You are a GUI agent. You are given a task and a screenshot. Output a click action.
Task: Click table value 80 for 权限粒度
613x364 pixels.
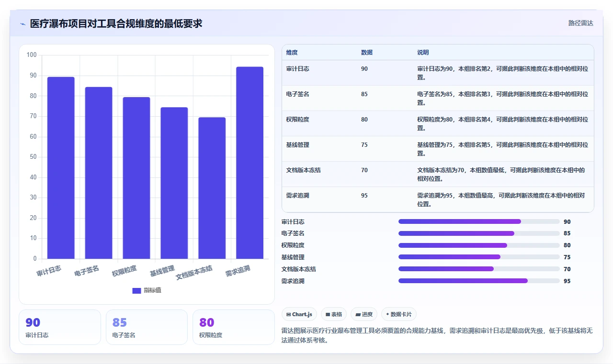[364, 120]
